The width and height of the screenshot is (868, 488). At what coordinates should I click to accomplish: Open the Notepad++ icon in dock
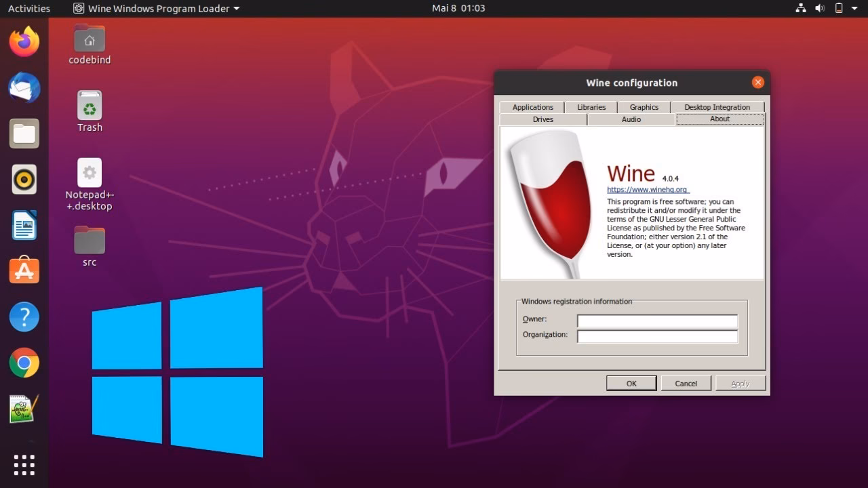pyautogui.click(x=24, y=408)
